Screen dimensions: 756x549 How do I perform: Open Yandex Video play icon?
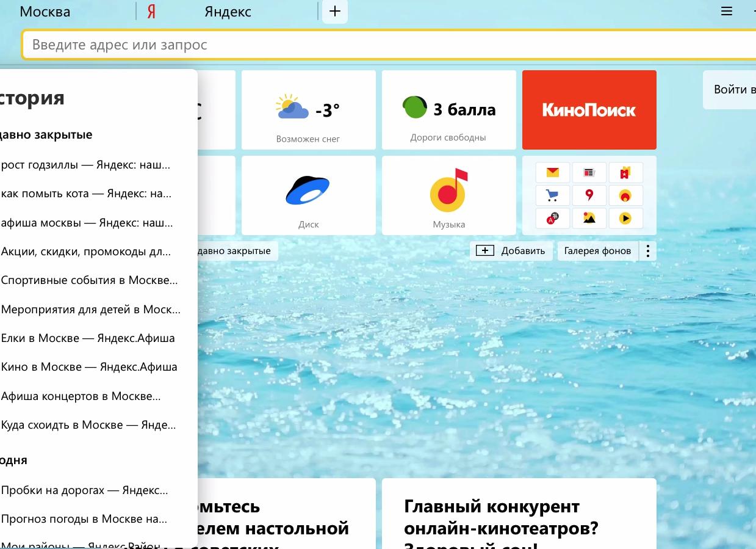(x=625, y=218)
